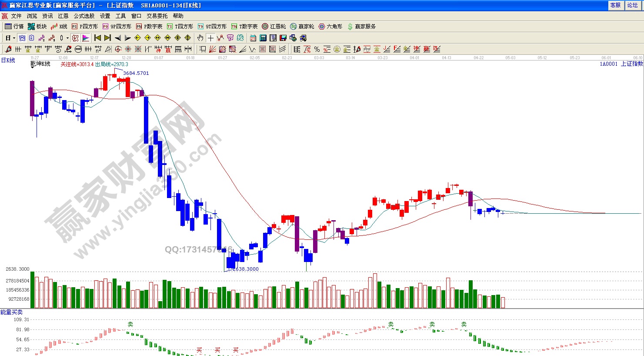
Task: Click the percent (%) drawing tool
Action: [317, 49]
